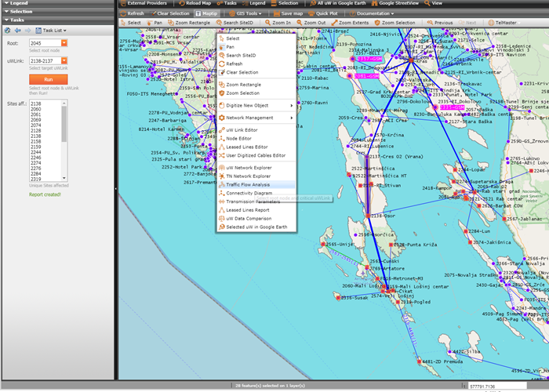This screenshot has height=392, width=549.
Task: Click the Reload Map toolbar button
Action: pyautogui.click(x=195, y=3)
